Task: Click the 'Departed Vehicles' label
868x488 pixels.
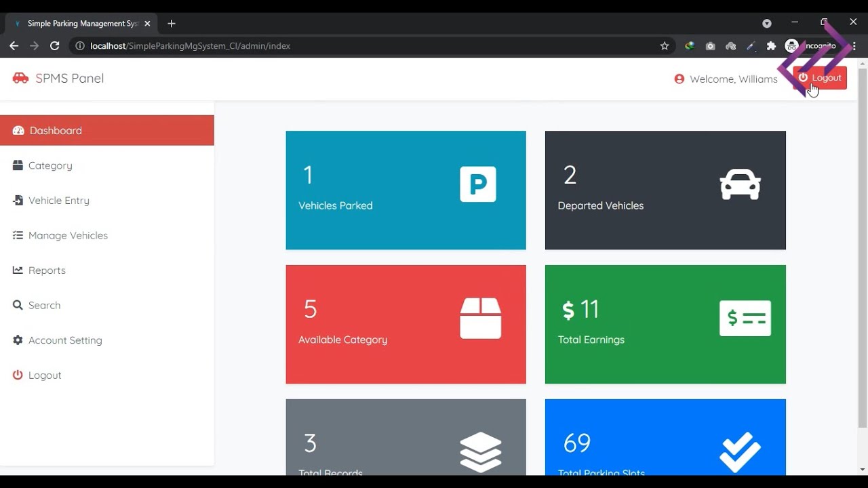Action: (x=601, y=205)
